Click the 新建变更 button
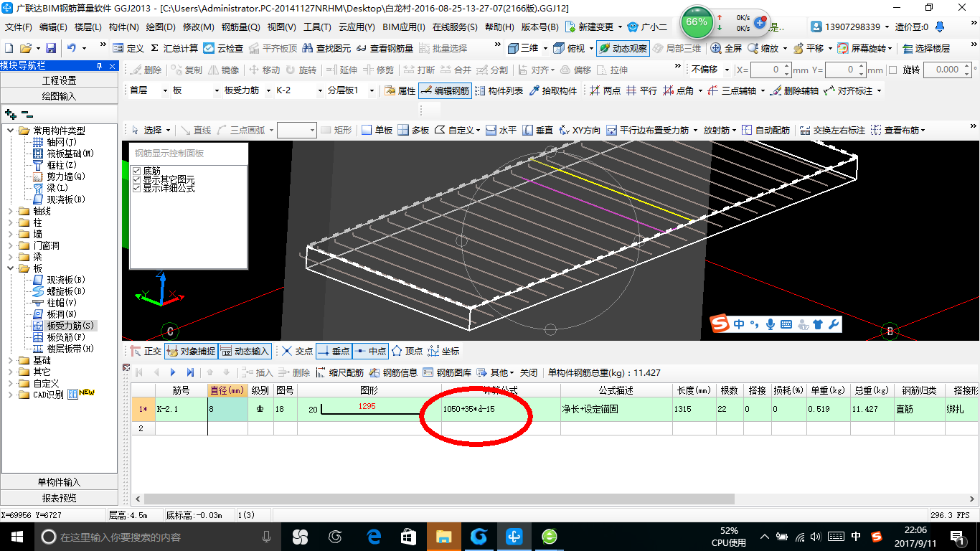Image resolution: width=980 pixels, height=551 pixels. [x=590, y=27]
